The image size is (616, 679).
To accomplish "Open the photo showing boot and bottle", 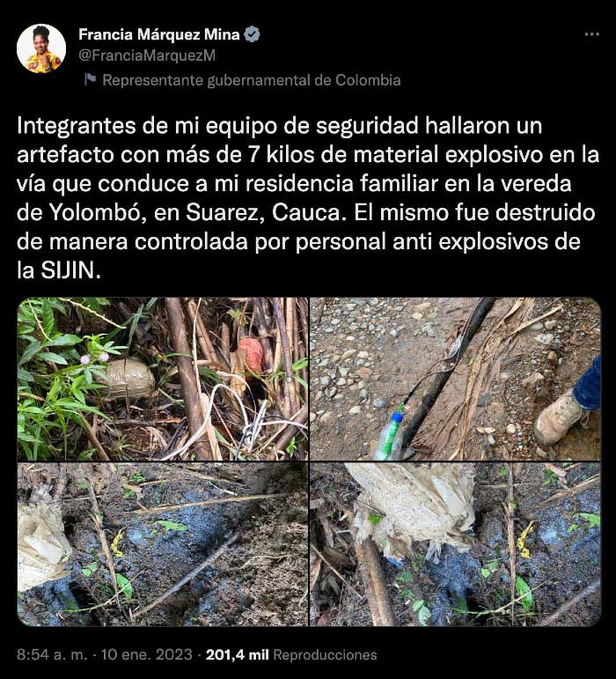I will click(456, 379).
